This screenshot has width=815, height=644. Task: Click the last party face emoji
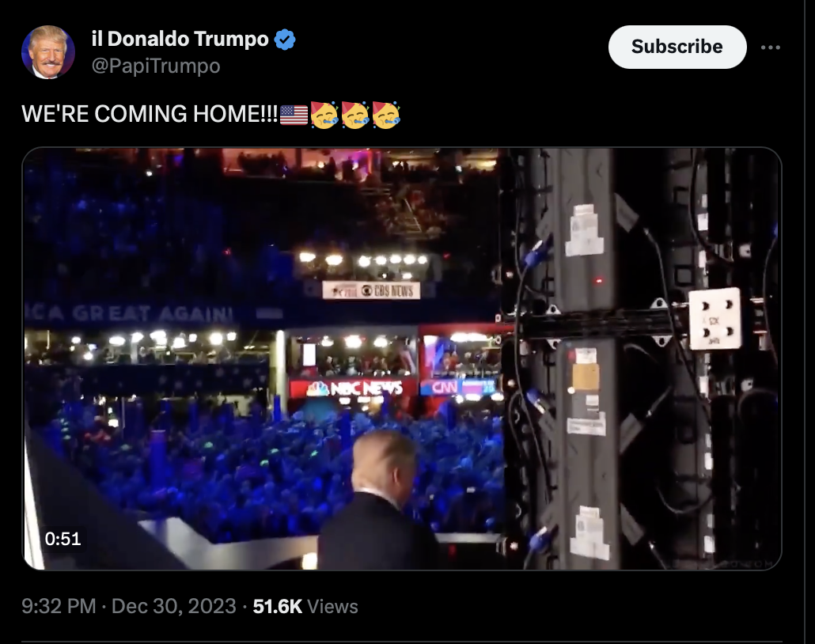click(x=385, y=115)
